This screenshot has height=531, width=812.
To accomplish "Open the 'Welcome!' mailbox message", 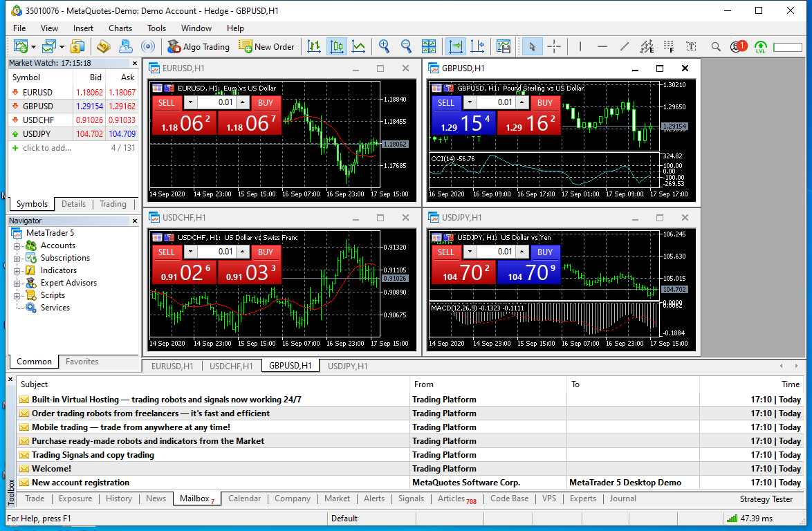I will point(409,468).
